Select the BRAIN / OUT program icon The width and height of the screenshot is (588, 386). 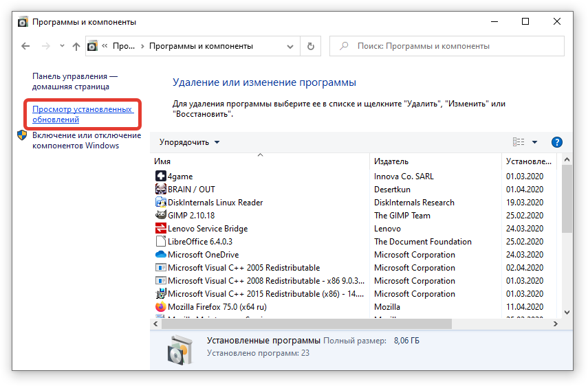(160, 189)
